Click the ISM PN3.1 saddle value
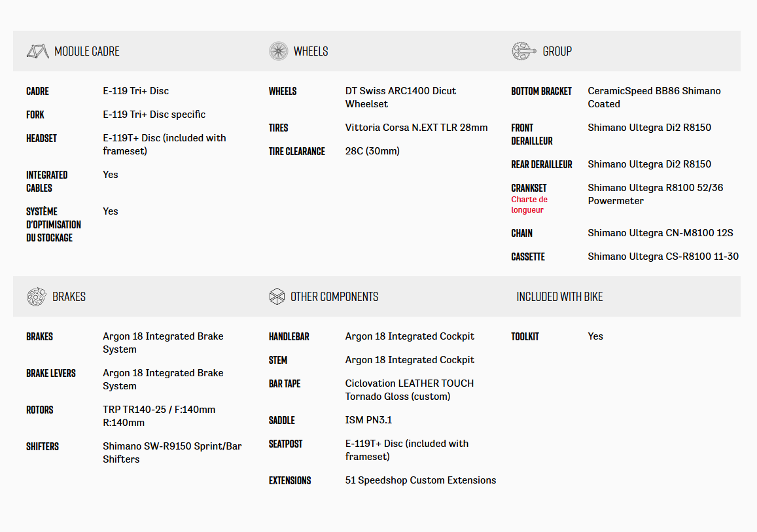This screenshot has width=757, height=532. point(368,420)
